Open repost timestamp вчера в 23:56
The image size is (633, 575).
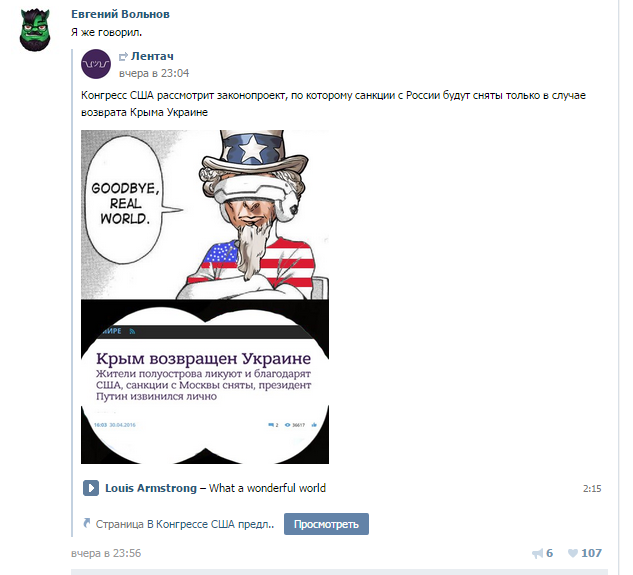pos(106,553)
